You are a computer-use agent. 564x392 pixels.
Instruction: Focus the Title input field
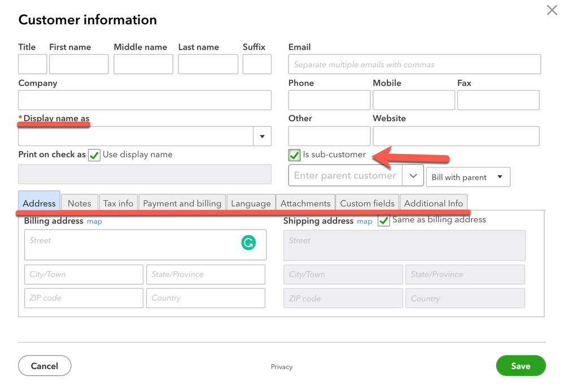click(32, 64)
